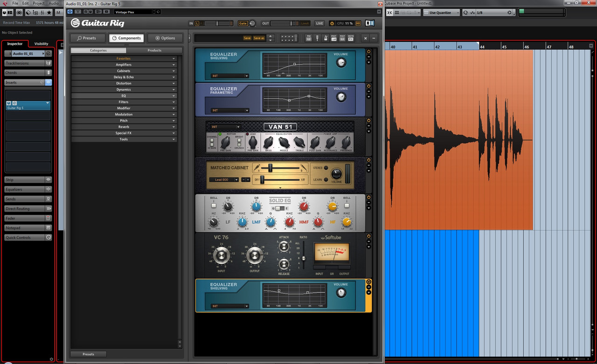Click the Van 51 Bass knob
Viewport: 597px width, 364px height.
pyautogui.click(x=268, y=143)
